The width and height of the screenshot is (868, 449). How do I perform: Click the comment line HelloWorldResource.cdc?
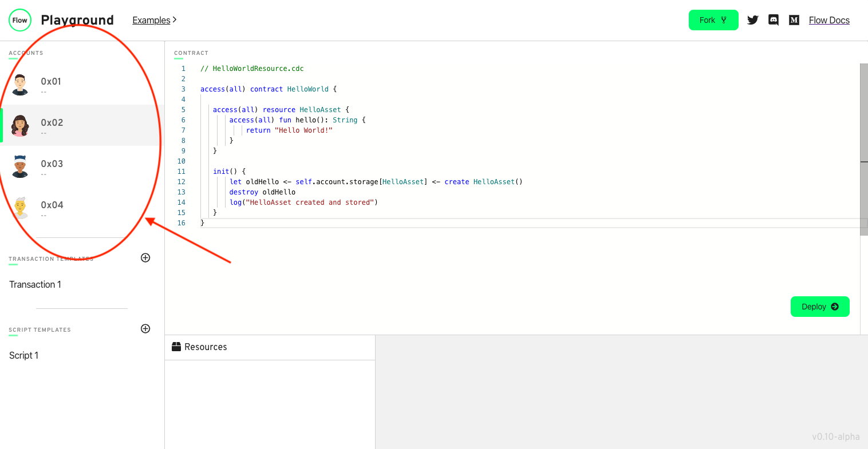(x=252, y=69)
